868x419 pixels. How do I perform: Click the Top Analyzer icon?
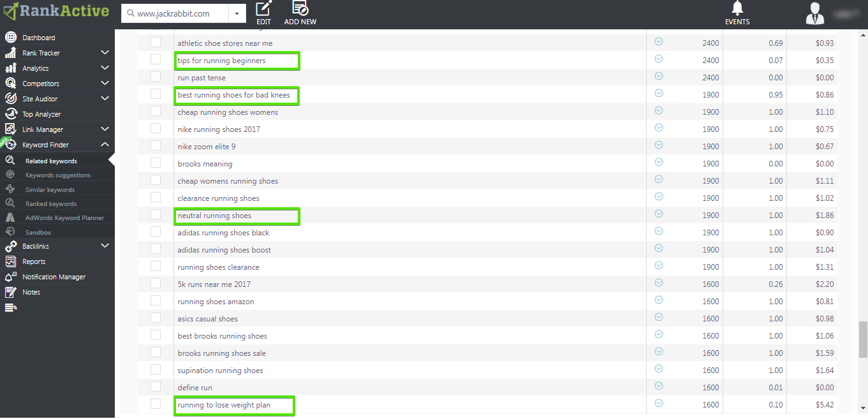click(11, 114)
